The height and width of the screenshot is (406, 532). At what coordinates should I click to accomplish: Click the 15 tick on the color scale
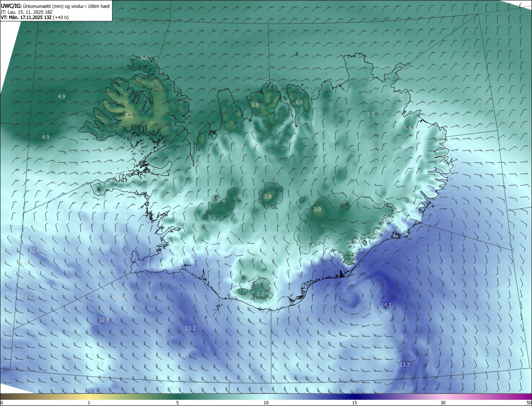point(355,403)
